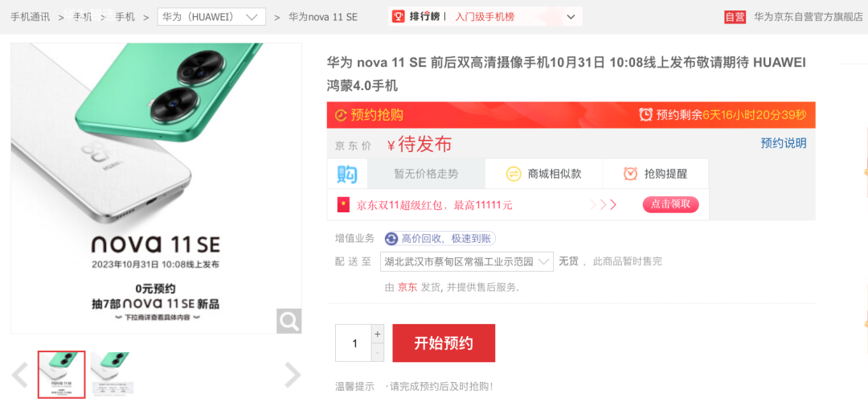Increase quantity with the plus button
This screenshot has width=868, height=407.
378,334
